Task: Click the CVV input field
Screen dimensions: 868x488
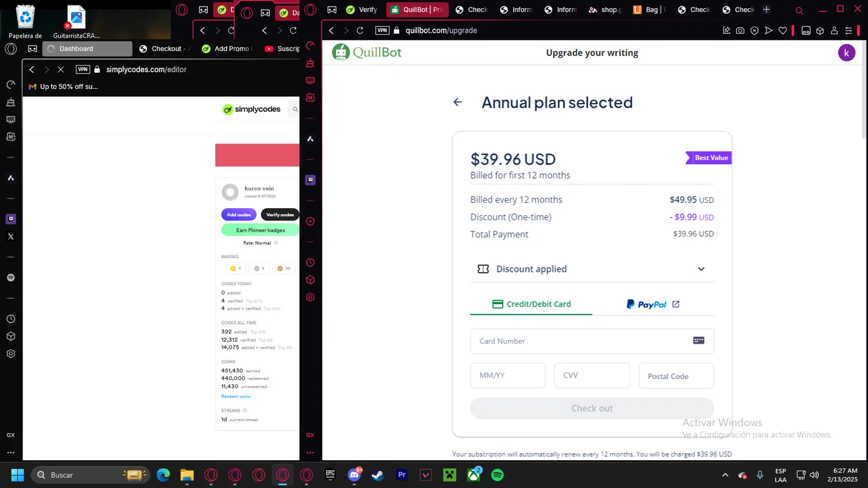Action: [x=591, y=375]
